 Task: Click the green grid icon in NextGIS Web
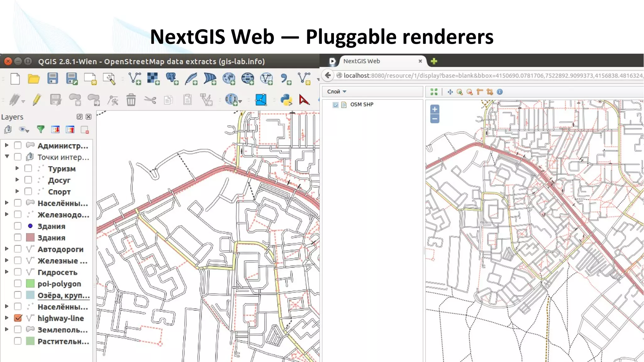click(x=434, y=92)
